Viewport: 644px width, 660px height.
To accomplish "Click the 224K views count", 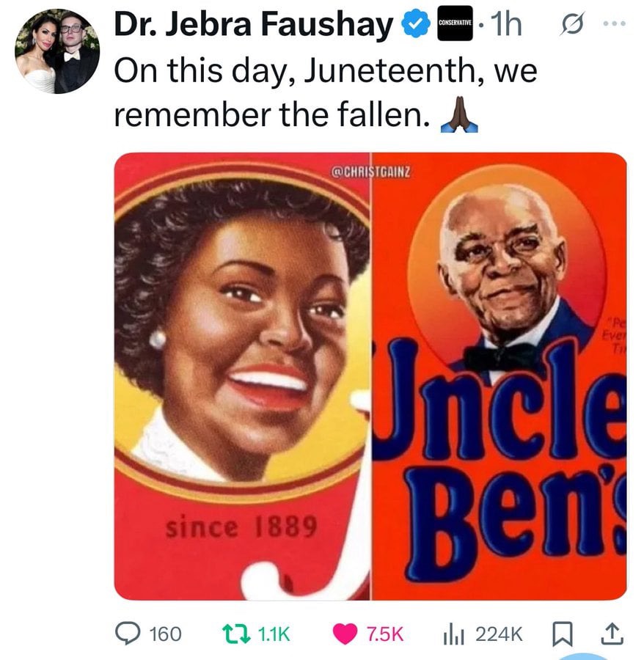I will (499, 634).
